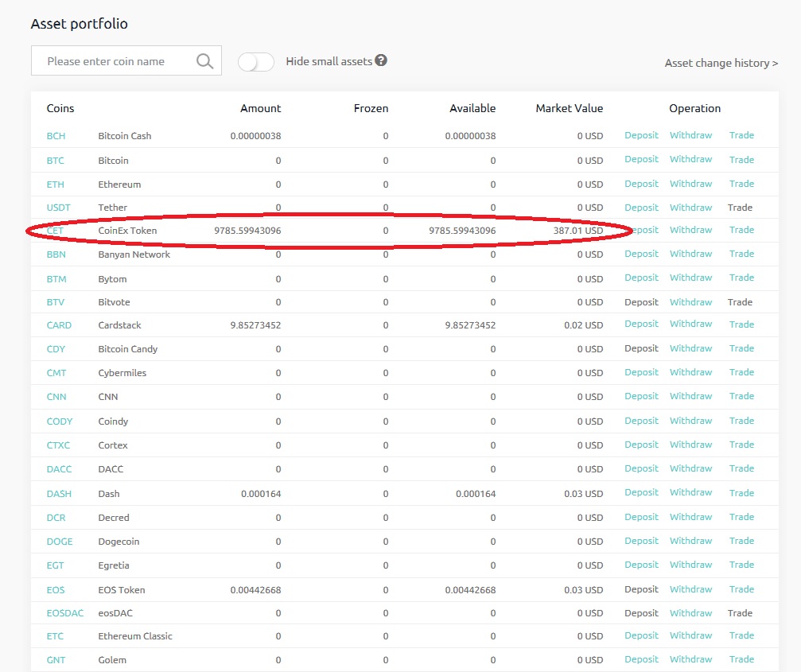Click the Amount column header
This screenshot has height=672, width=801.
(261, 108)
